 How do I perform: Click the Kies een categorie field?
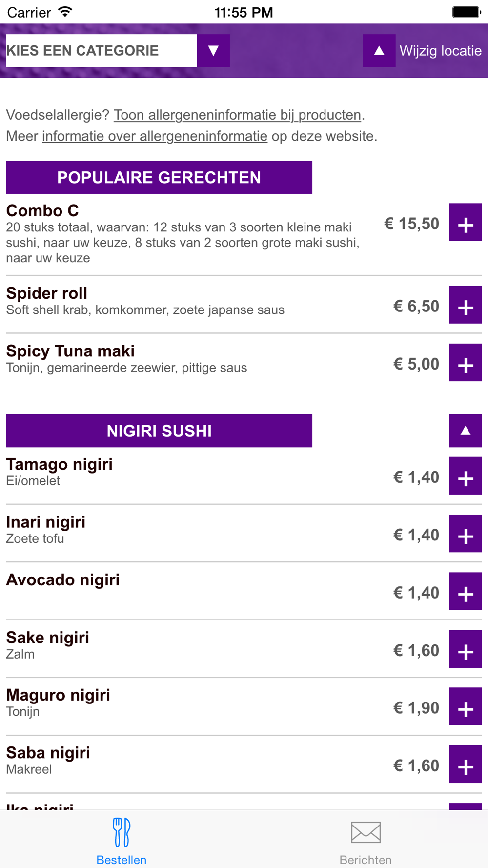[x=101, y=51]
